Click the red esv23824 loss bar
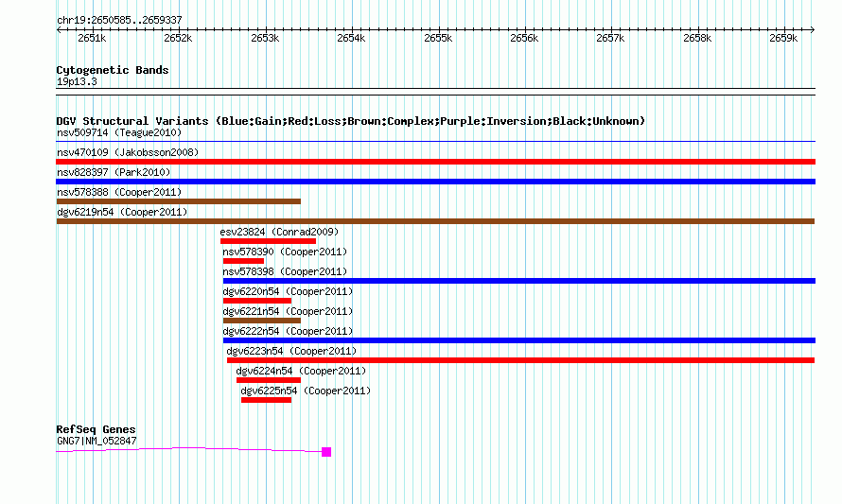 [268, 241]
